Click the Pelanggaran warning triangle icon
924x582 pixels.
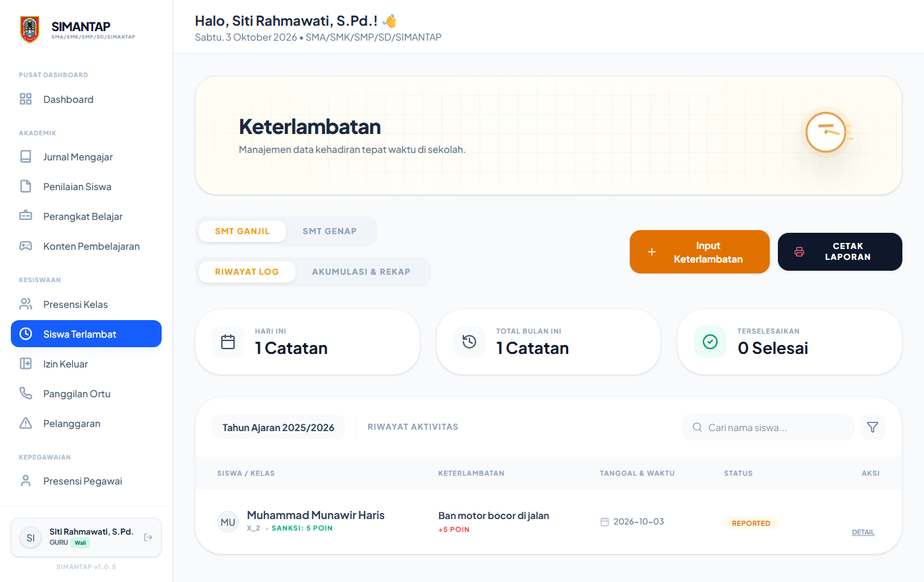(26, 424)
